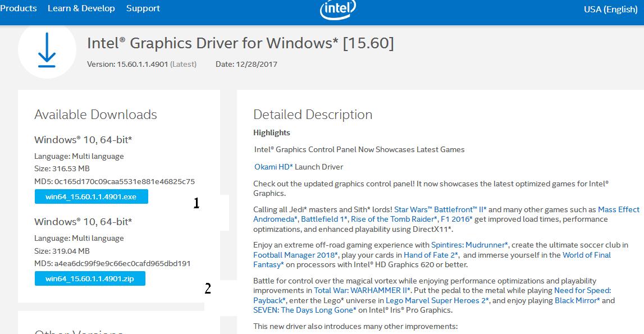The width and height of the screenshot is (644, 334).
Task: Open SEVEN: The Days Long Gone link
Action: coord(305,310)
